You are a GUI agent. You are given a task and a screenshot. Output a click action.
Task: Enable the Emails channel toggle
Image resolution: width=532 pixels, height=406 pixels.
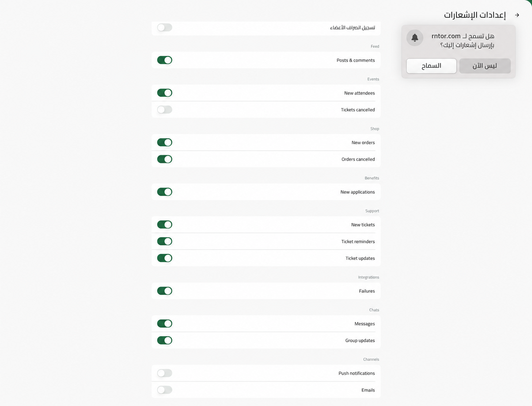click(165, 390)
